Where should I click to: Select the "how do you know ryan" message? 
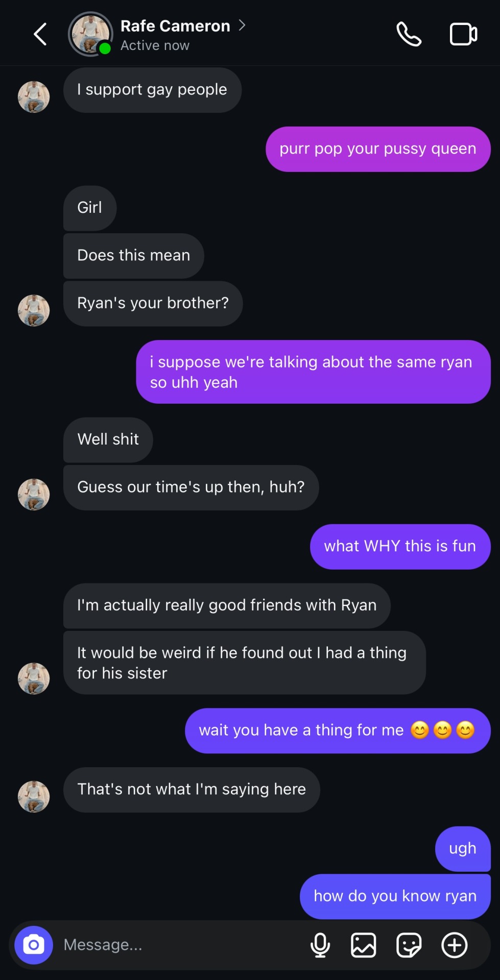395,896
